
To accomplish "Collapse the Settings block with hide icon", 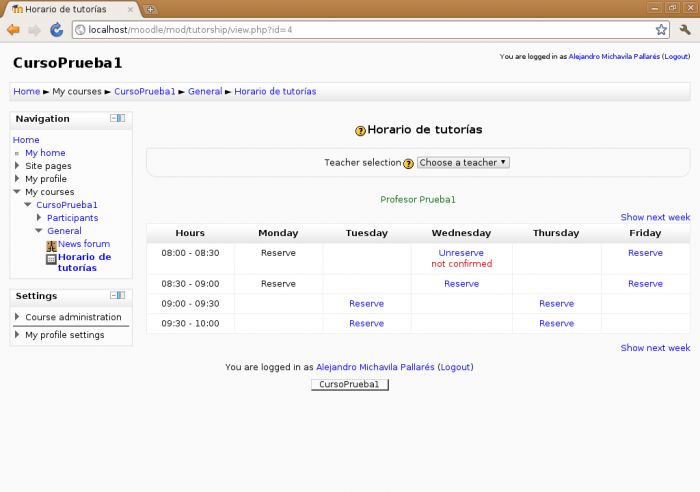I will (113, 295).
